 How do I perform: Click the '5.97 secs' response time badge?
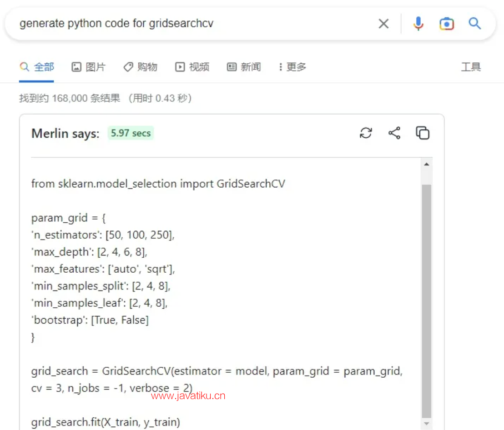[x=131, y=133]
